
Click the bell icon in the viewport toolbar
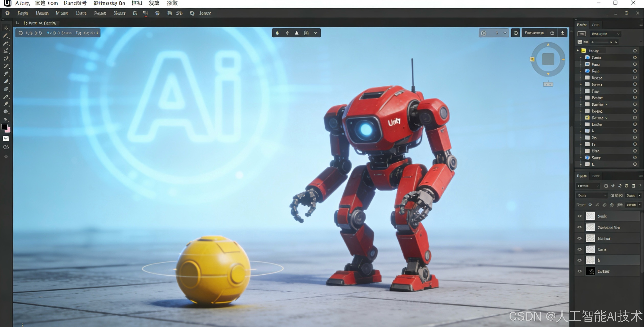click(x=277, y=33)
